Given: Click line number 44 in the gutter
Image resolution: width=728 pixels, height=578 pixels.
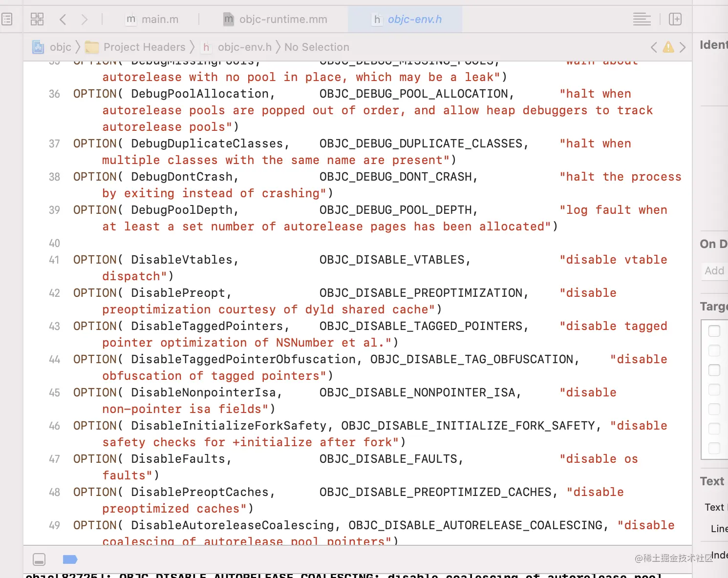Looking at the screenshot, I should [x=54, y=360].
